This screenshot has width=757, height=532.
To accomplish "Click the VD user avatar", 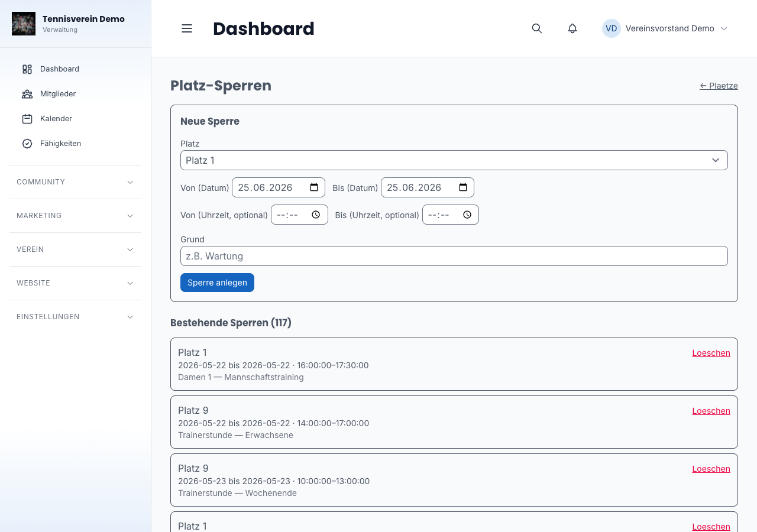I will click(x=612, y=28).
